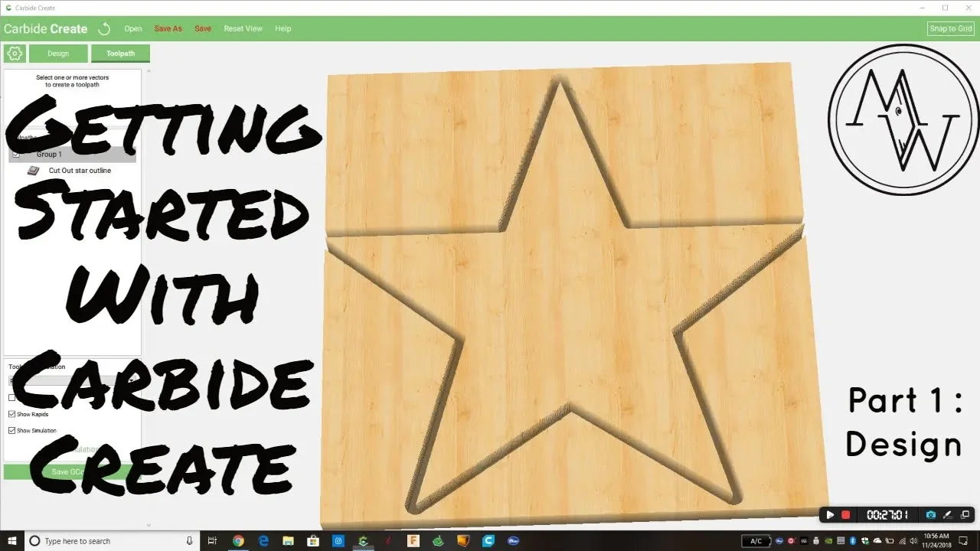
Task: Click the undo/refresh arrow icon beside Carbide Create
Action: (105, 29)
